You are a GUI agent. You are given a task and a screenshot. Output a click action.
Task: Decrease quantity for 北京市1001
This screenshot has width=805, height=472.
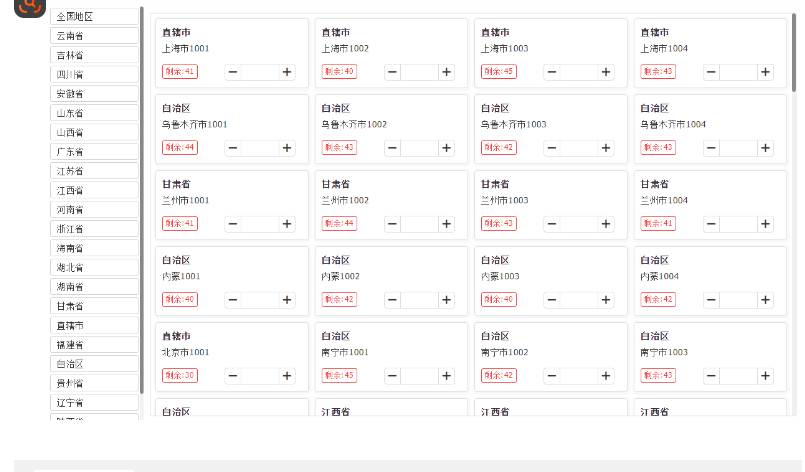pos(233,376)
